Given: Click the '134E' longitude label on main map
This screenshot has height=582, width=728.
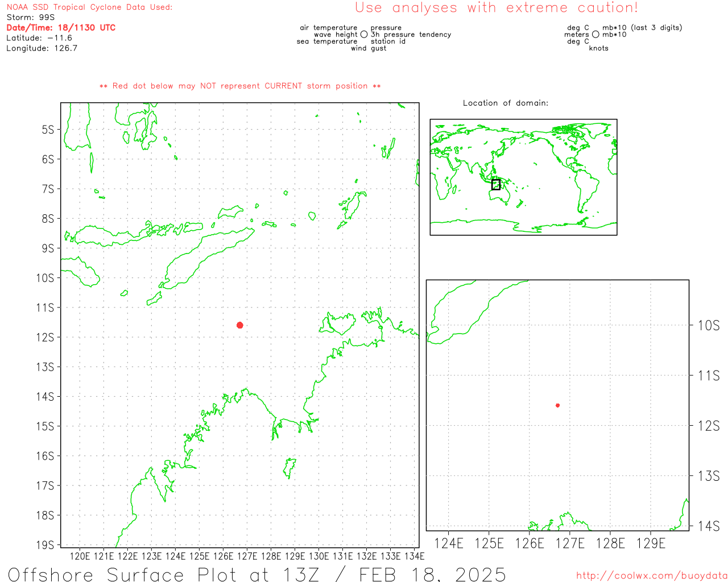Looking at the screenshot, I should tap(415, 556).
